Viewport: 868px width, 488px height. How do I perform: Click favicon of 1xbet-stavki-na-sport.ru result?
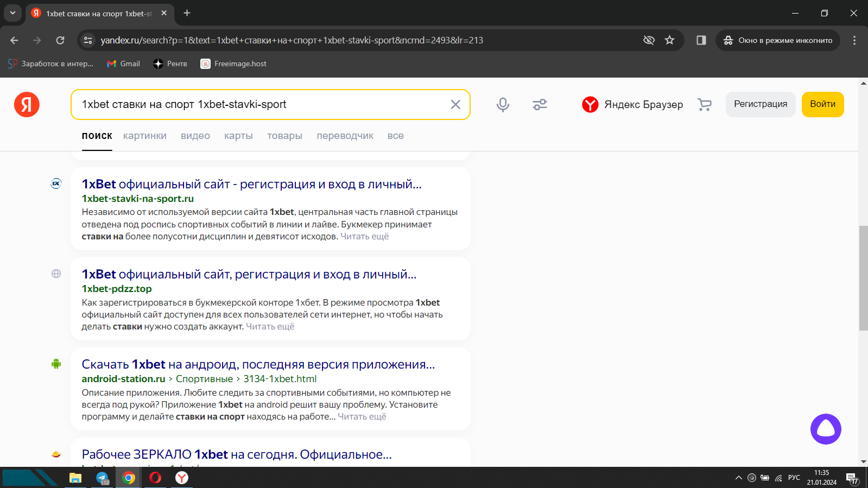tap(56, 183)
